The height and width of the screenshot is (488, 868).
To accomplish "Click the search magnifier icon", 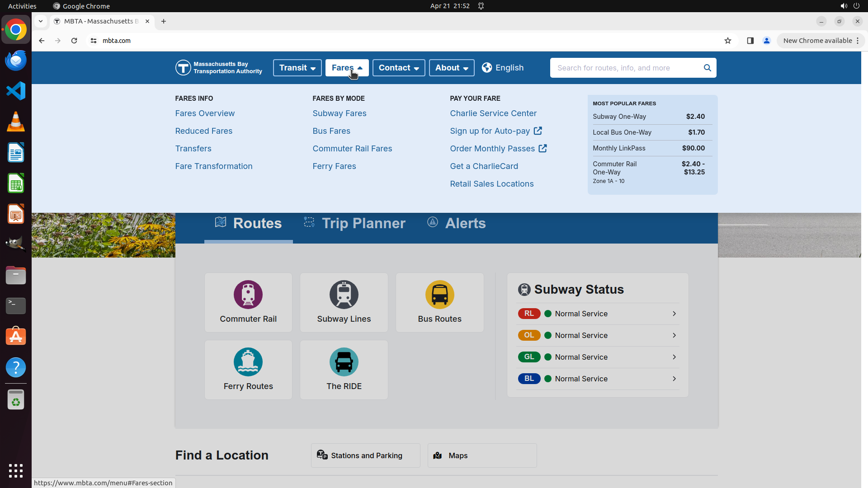I will coord(707,68).
